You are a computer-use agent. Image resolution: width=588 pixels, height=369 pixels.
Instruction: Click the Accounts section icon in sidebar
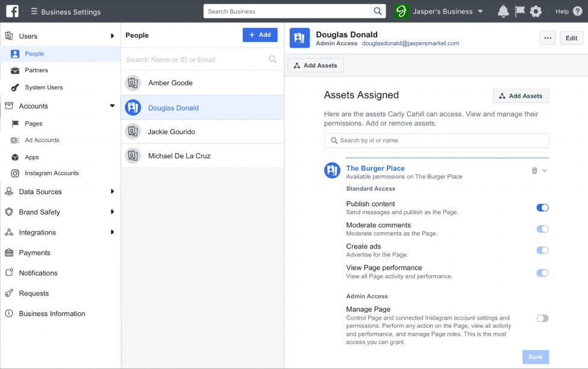point(9,106)
